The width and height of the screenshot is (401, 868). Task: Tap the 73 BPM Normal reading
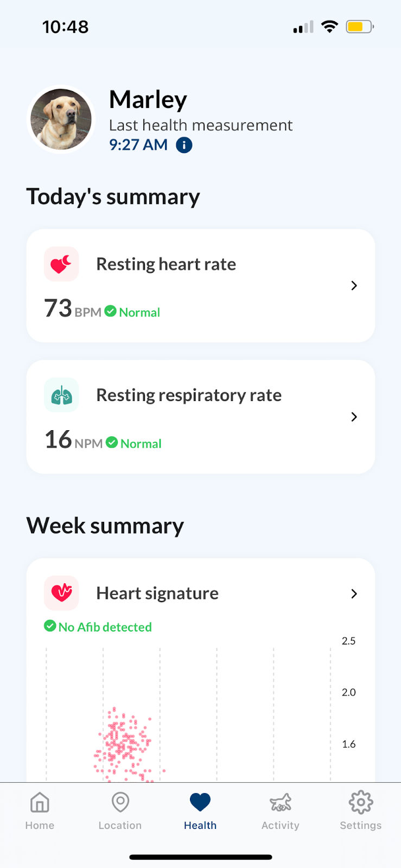102,308
